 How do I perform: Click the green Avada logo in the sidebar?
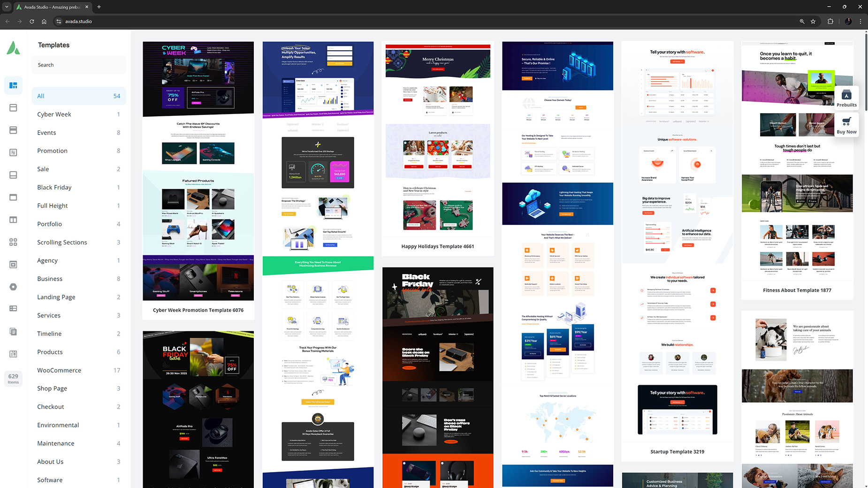13,48
